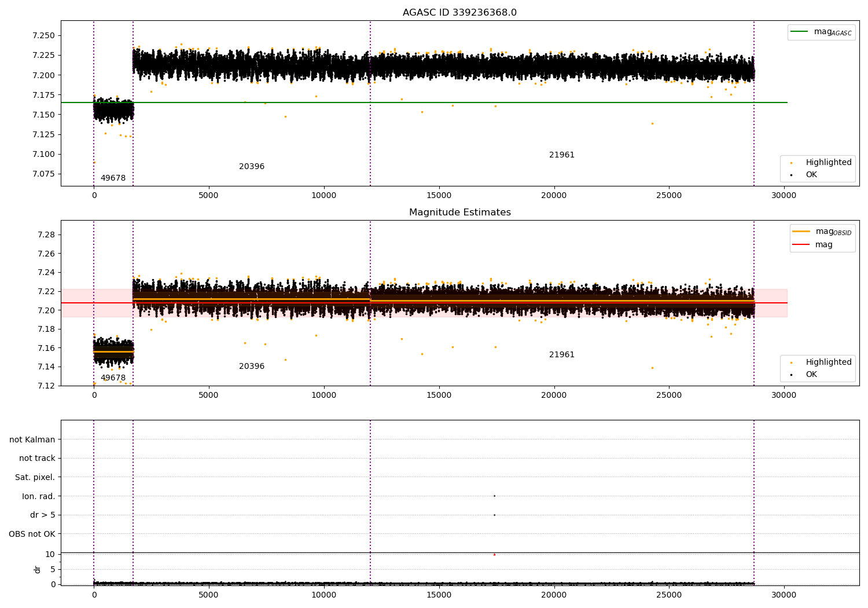This screenshot has height=608, width=868.
Task: Click the OK legend entry in top plot
Action: 804,174
